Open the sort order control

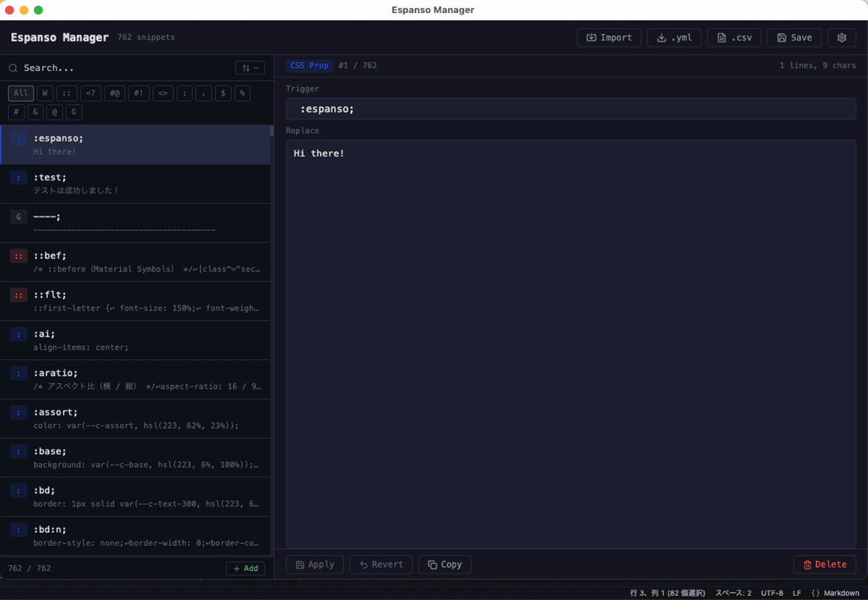(250, 68)
